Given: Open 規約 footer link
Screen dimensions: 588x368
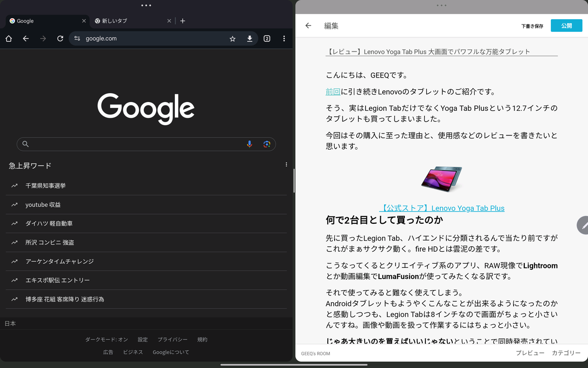Looking at the screenshot, I should pyautogui.click(x=202, y=340).
